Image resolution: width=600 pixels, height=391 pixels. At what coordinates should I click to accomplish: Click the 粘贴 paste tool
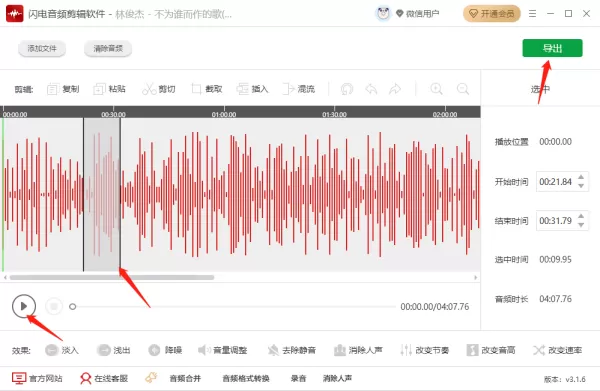(x=109, y=89)
